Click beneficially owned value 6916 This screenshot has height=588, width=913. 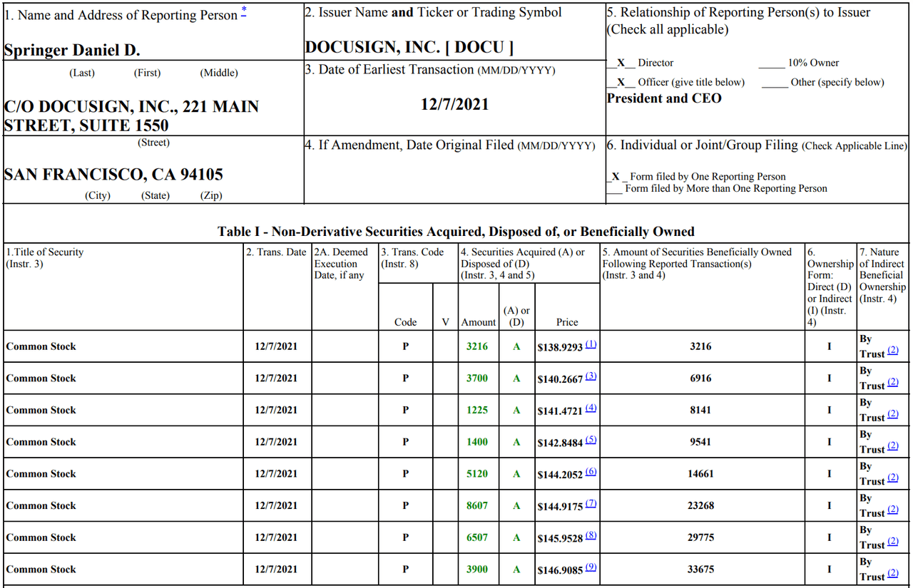[x=700, y=378]
